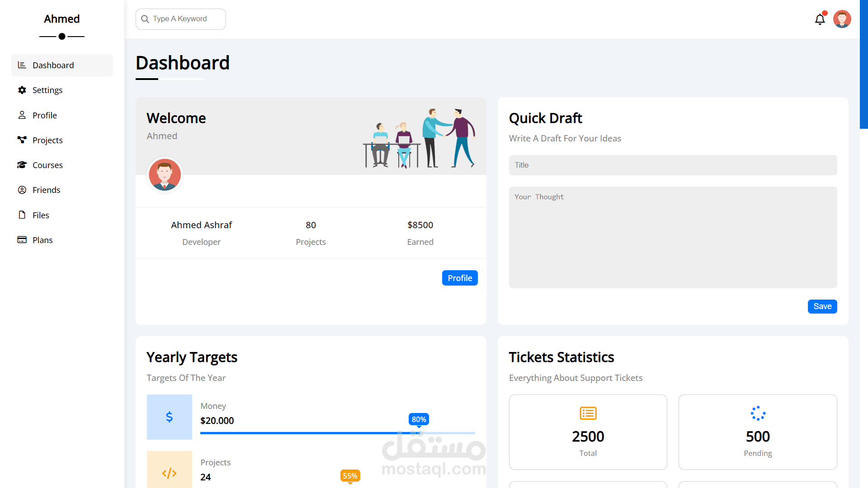Save the quick draft
The image size is (868, 488).
coord(822,306)
